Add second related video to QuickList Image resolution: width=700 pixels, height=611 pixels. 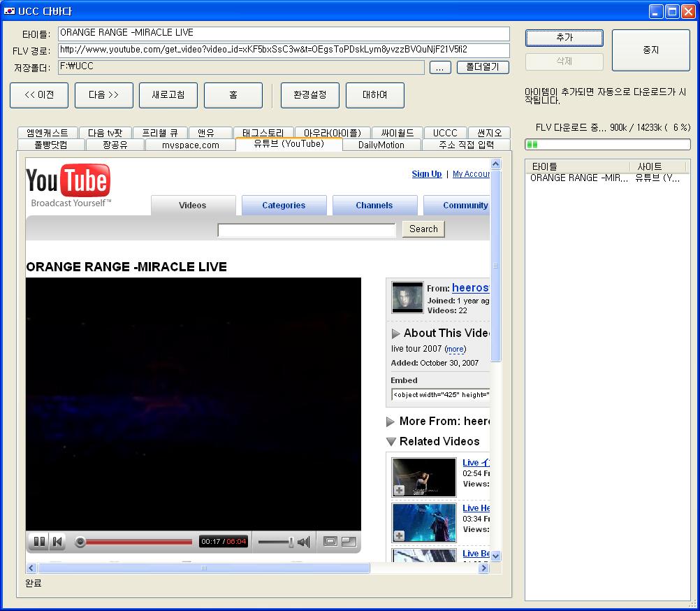[x=399, y=535]
